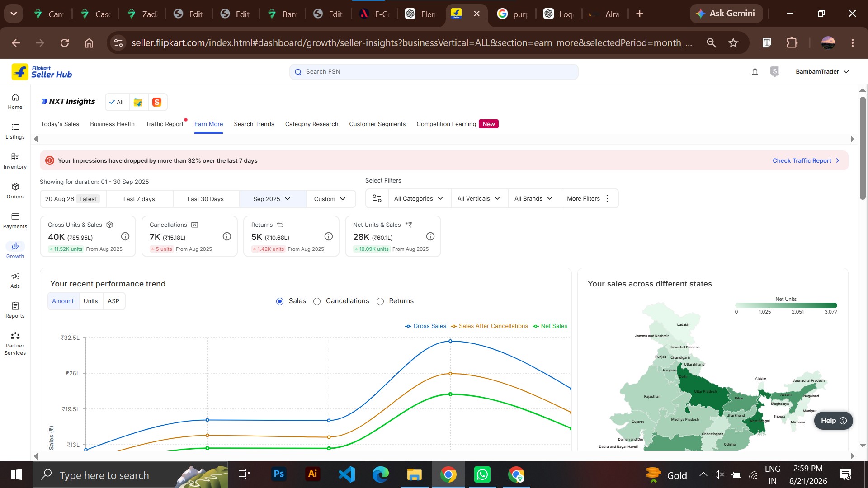Click the Help button

(833, 421)
